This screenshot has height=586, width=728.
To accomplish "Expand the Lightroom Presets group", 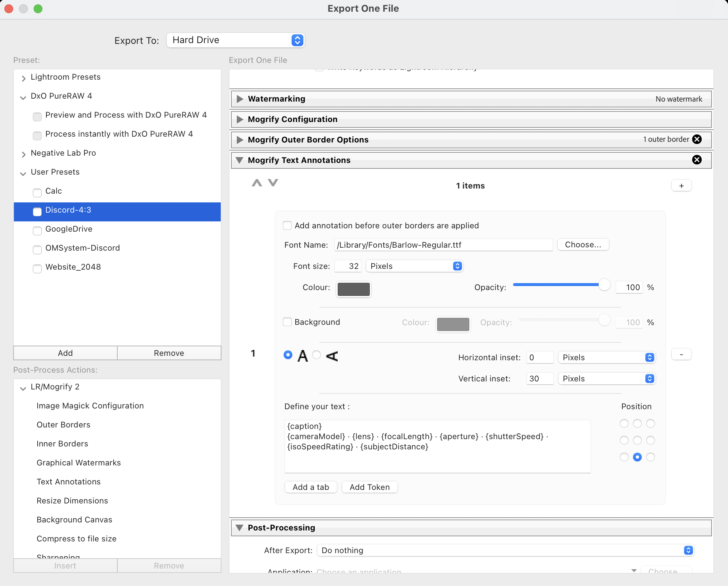I will [23, 77].
